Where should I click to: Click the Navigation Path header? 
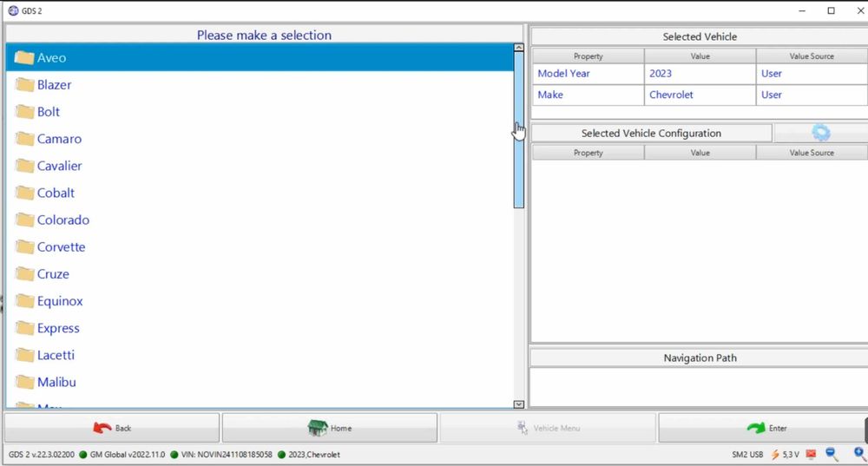point(700,358)
